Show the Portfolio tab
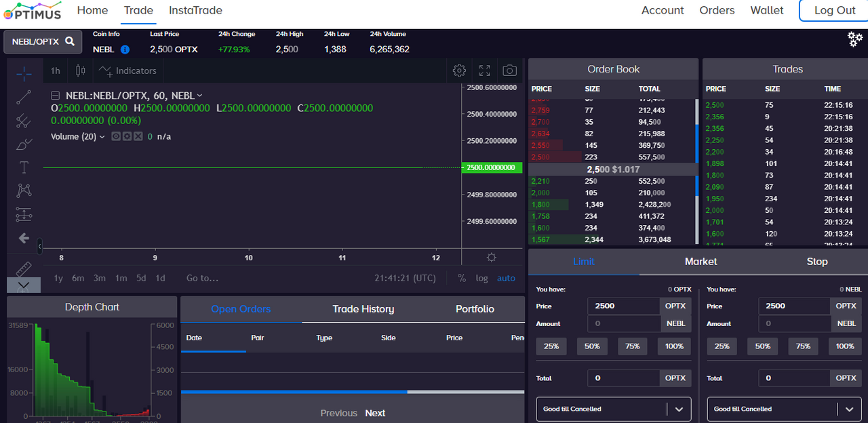 475,309
